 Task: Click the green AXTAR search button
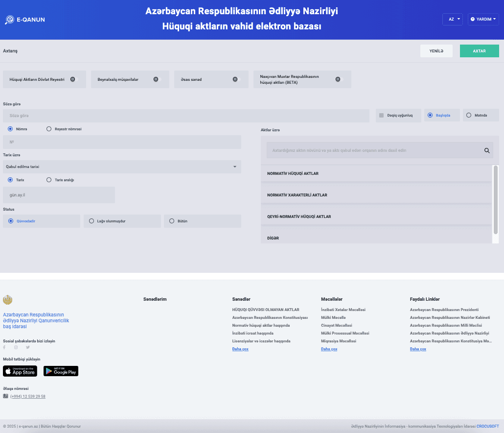click(479, 51)
